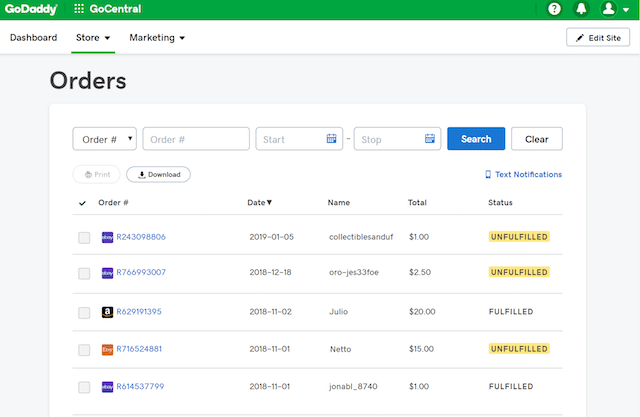
Task: Expand the Store menu
Action: tap(93, 38)
